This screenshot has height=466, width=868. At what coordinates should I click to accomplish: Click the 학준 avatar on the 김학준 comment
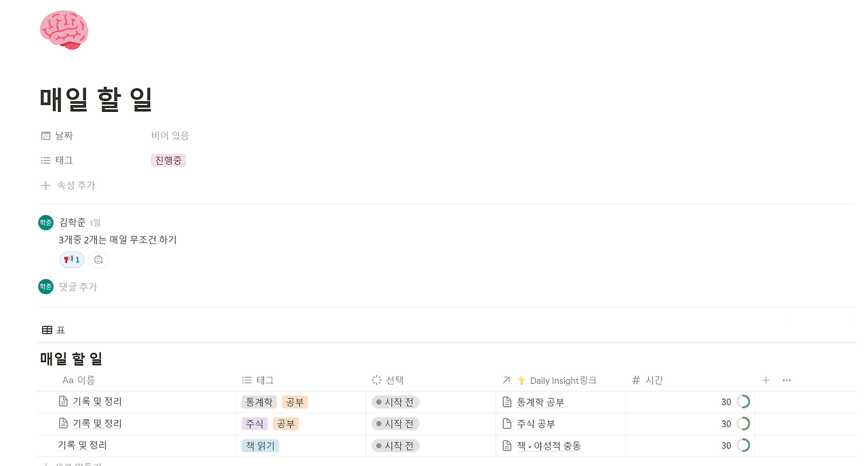(45, 222)
